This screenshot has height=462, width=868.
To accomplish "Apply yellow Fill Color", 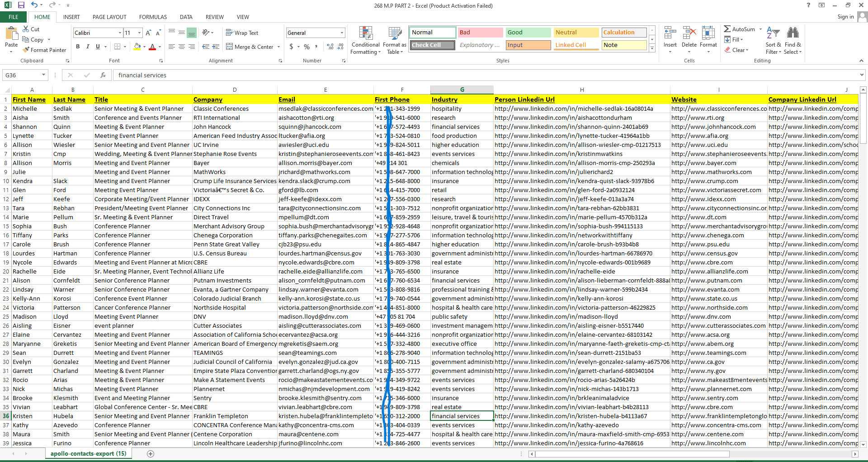I will [137, 47].
